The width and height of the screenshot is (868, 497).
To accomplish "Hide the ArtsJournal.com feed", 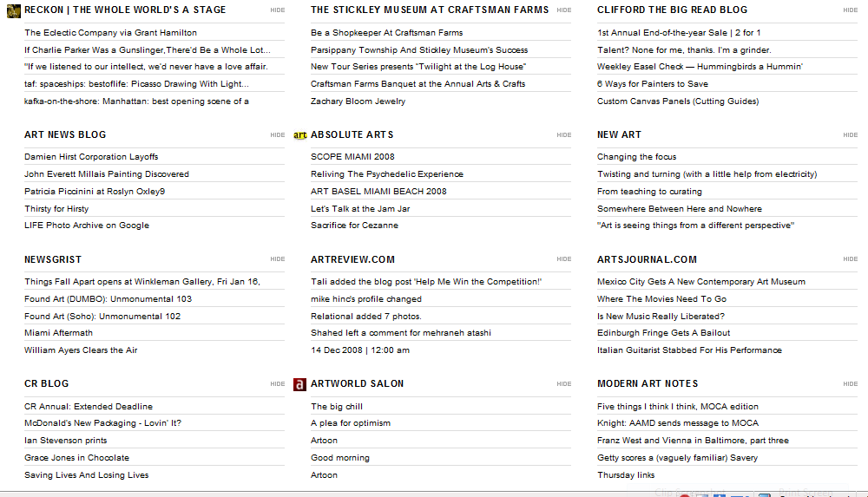I will (x=851, y=259).
